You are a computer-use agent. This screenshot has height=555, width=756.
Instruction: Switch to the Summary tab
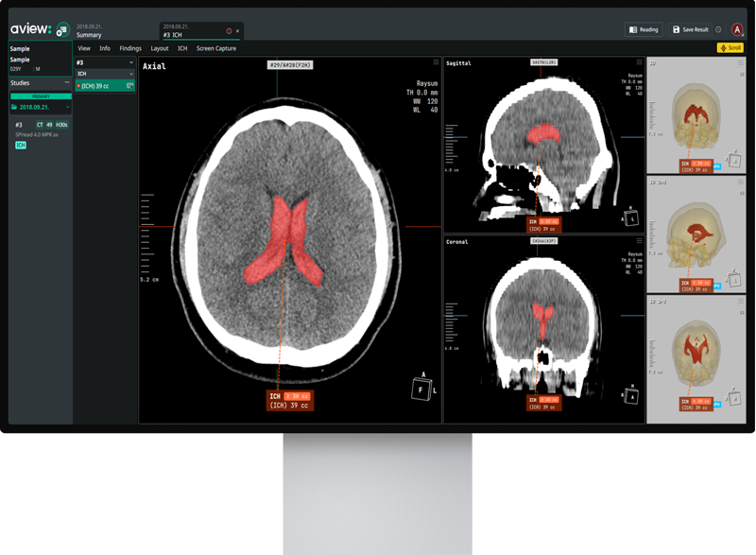[89, 31]
